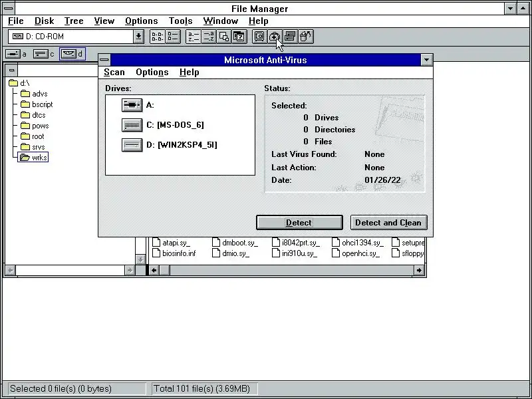Select file atapi.sy_
This screenshot has width=532, height=399.
coord(172,243)
